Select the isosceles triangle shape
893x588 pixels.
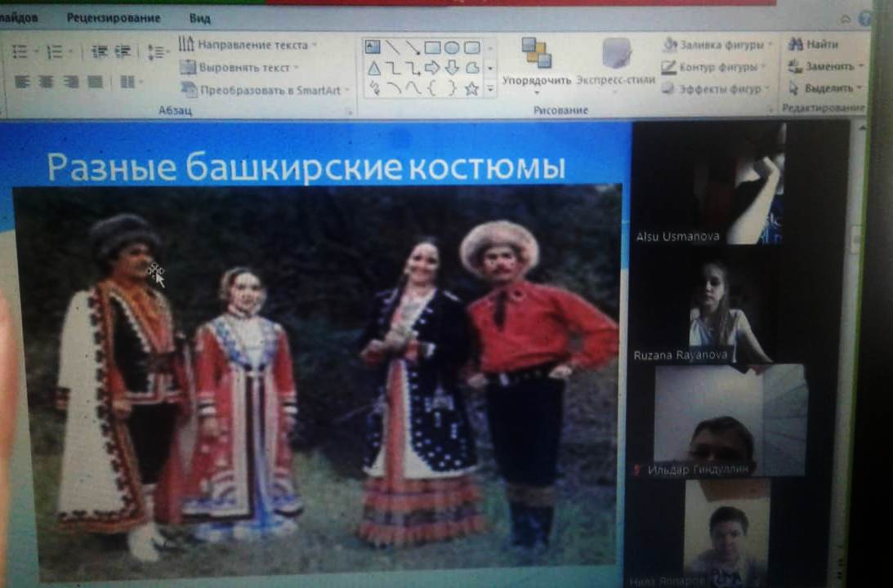(373, 68)
